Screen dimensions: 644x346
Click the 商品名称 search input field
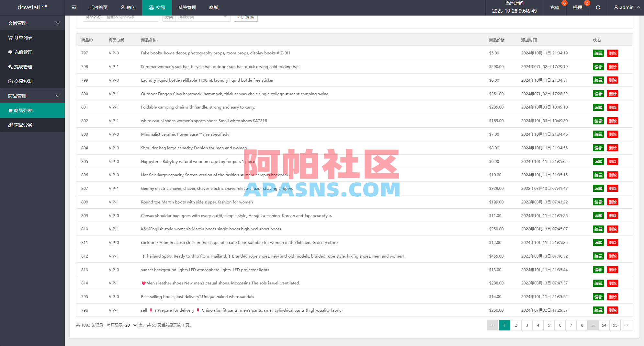pos(131,17)
